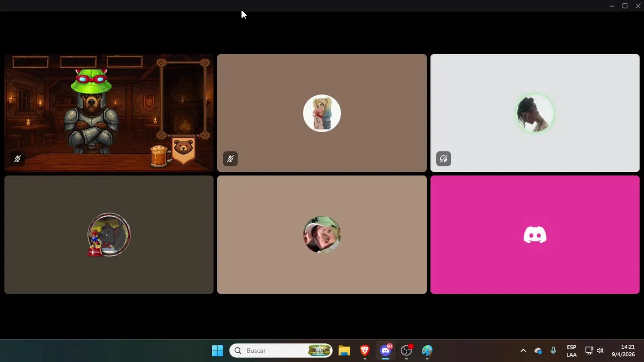Click the pink Discord logo tile
The image size is (644, 362).
tap(535, 235)
